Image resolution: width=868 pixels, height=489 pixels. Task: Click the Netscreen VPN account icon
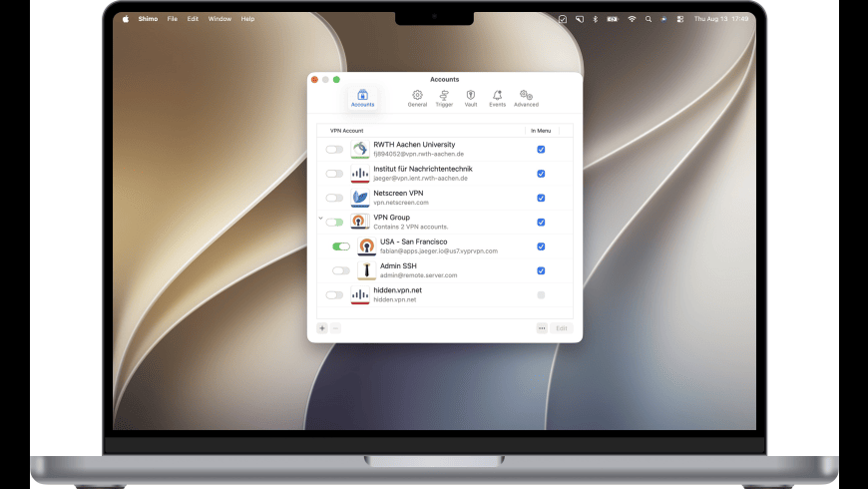click(x=360, y=199)
